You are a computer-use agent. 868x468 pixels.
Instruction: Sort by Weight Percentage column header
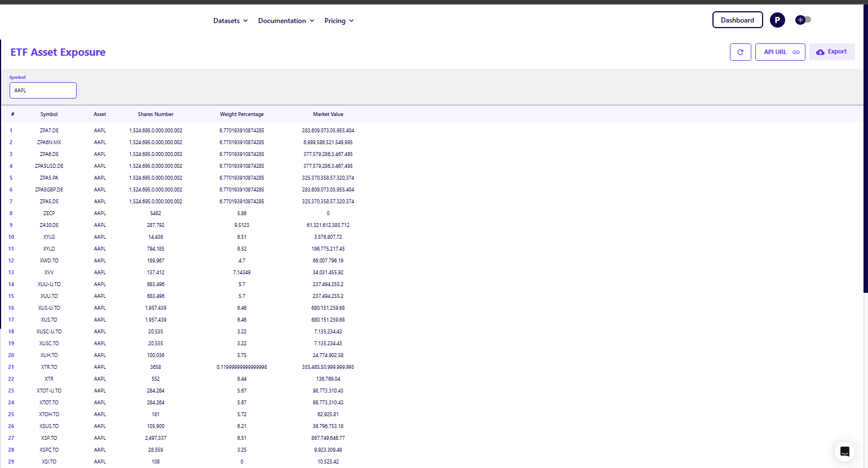point(241,114)
